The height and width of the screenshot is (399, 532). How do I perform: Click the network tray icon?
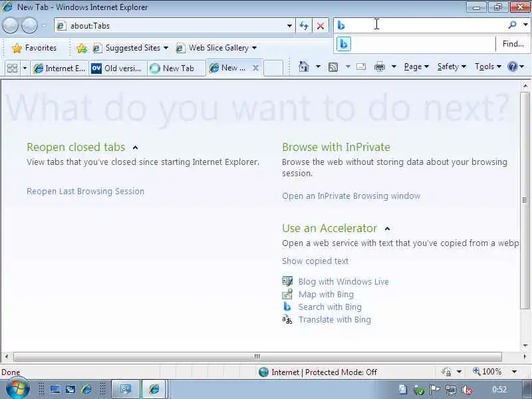[x=451, y=390]
